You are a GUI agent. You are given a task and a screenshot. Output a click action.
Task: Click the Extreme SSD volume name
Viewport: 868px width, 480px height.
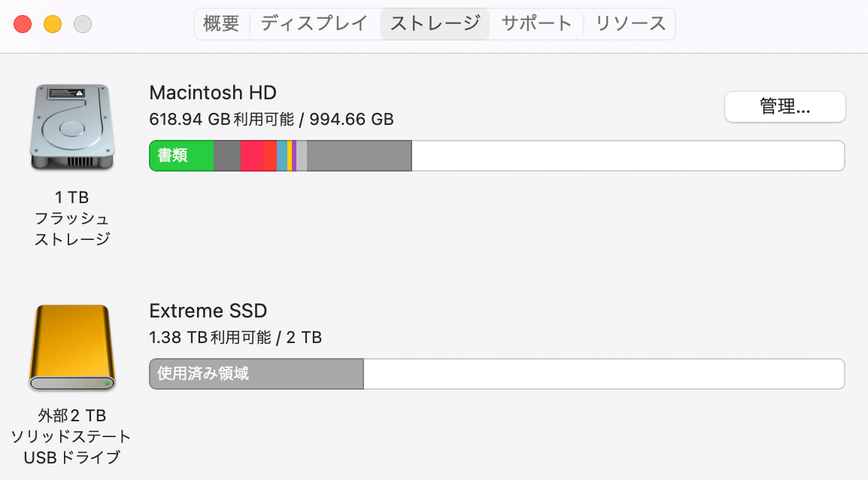208,311
